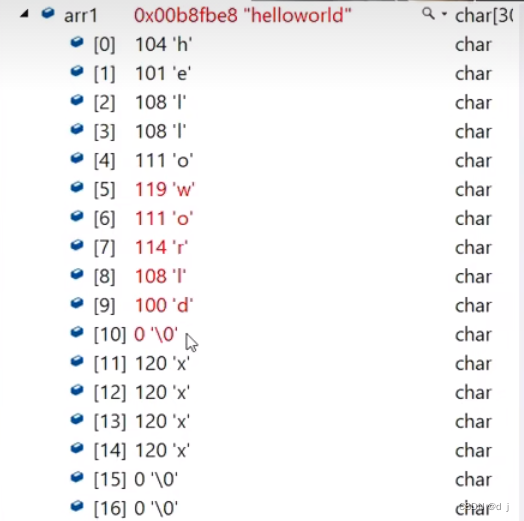Select the value 108 'l' at index [2]
524x521 pixels.
[160, 102]
